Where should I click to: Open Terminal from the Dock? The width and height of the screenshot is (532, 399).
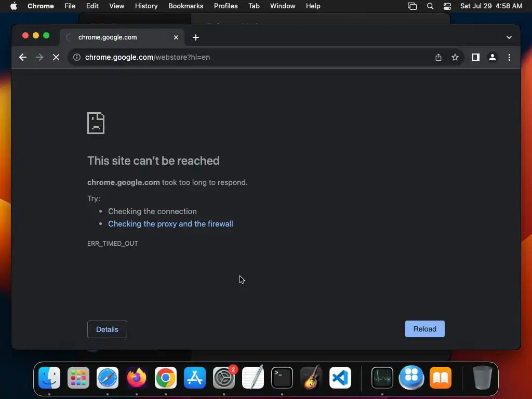coord(282,378)
